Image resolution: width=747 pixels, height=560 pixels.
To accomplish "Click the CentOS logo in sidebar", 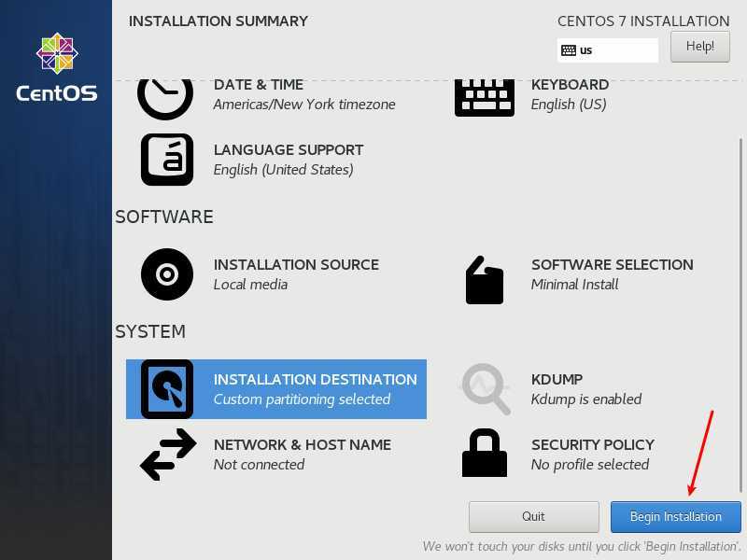I will coord(57,67).
